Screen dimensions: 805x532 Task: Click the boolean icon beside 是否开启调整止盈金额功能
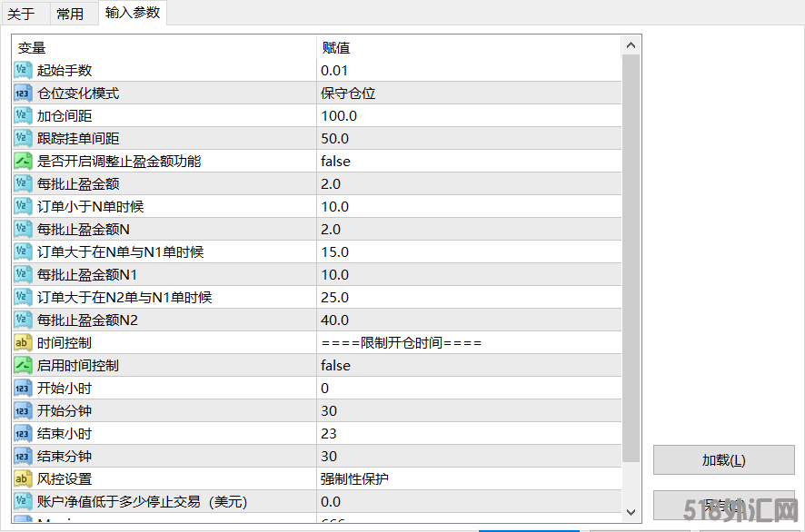[x=24, y=162]
